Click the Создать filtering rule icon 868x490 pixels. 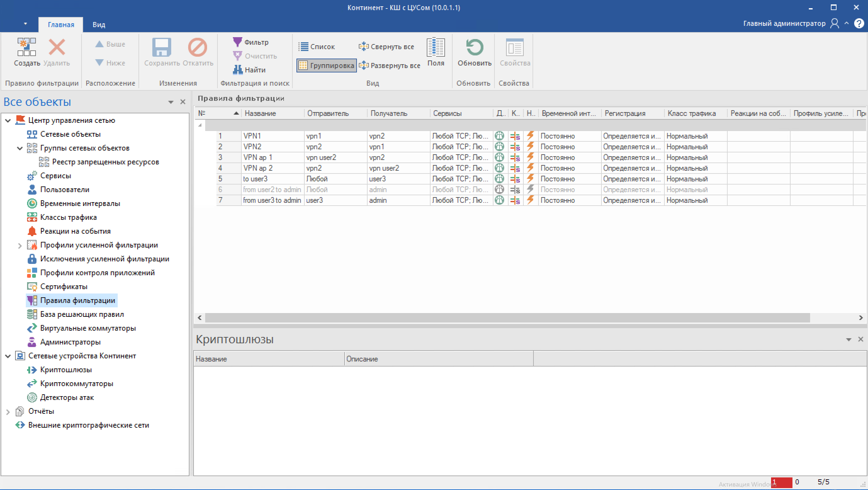(x=27, y=47)
